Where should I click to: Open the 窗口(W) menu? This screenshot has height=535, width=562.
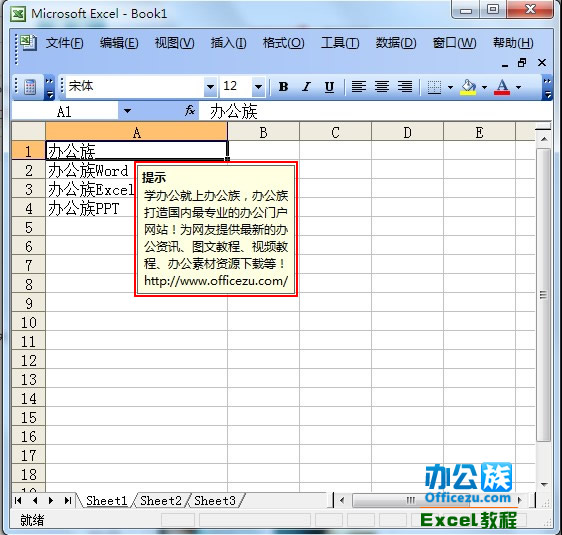pos(454,43)
